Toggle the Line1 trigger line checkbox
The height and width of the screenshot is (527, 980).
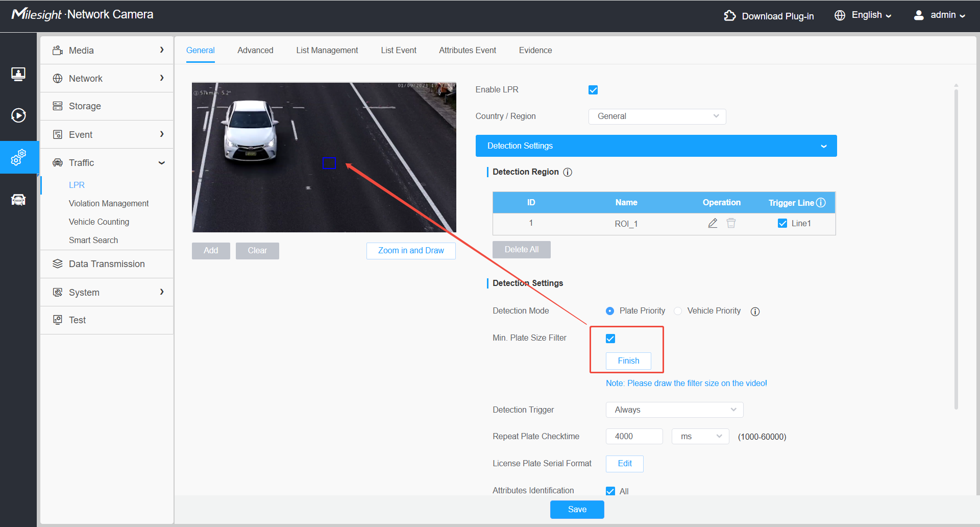tap(782, 223)
